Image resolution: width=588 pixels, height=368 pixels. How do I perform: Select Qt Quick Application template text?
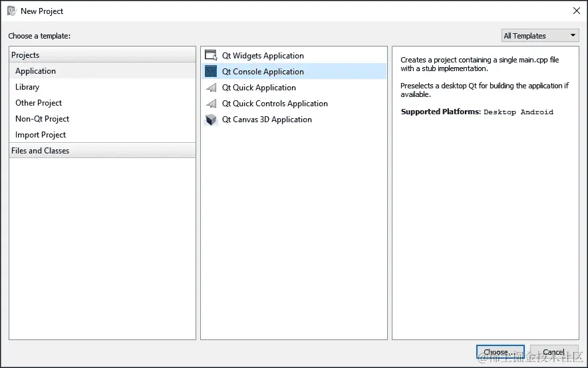[x=259, y=88]
